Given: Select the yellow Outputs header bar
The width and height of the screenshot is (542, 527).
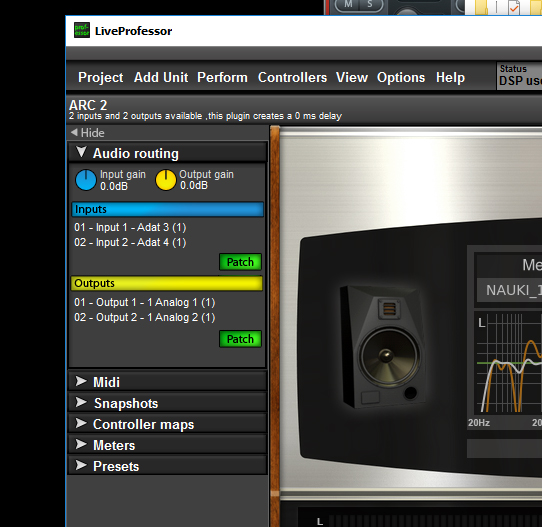Looking at the screenshot, I should 167,283.
